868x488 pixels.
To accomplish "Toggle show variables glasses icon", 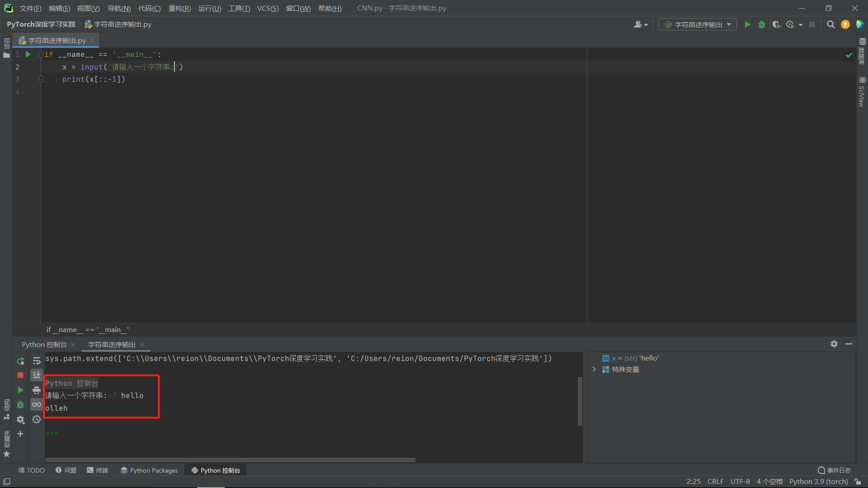I will tap(37, 405).
